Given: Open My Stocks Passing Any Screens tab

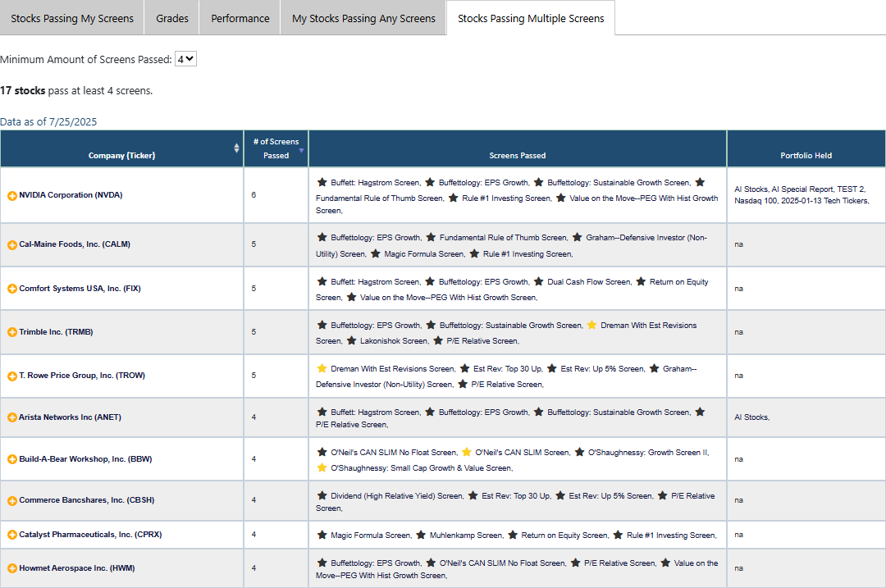Looking at the screenshot, I should [363, 18].
